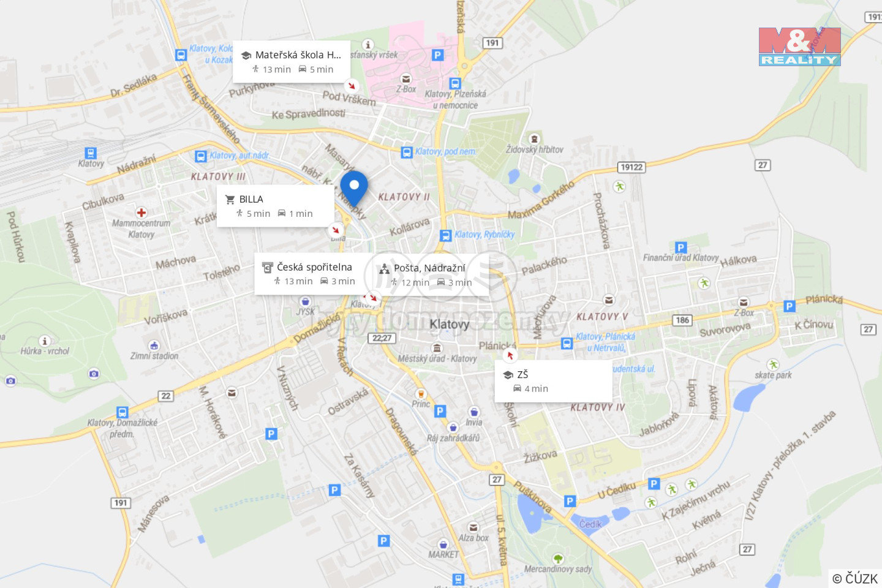This screenshot has height=588, width=882.
Task: Click the blue property location pin
Action: (x=353, y=189)
